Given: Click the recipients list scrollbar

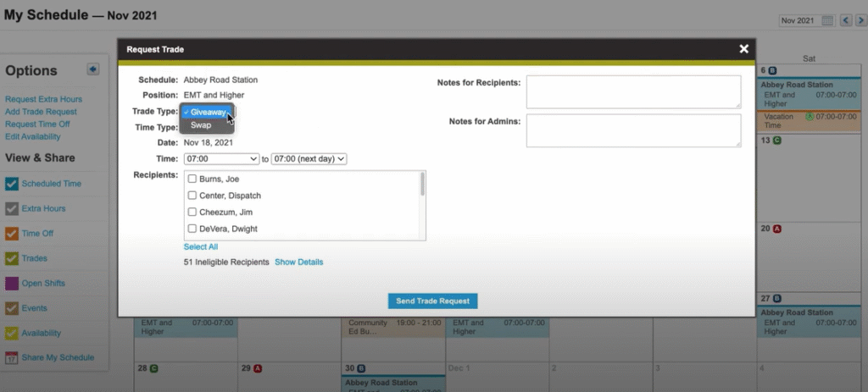Looking at the screenshot, I should [x=423, y=184].
